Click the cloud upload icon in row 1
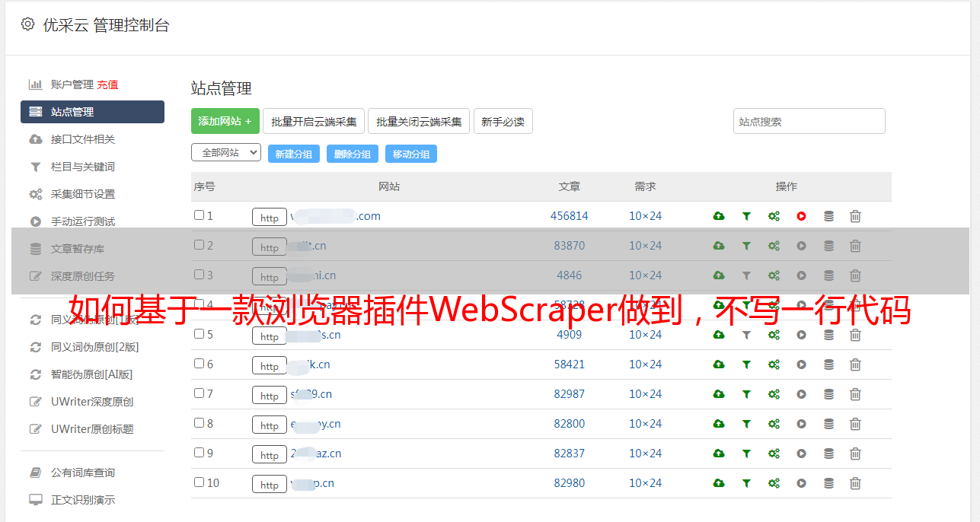 (x=719, y=216)
